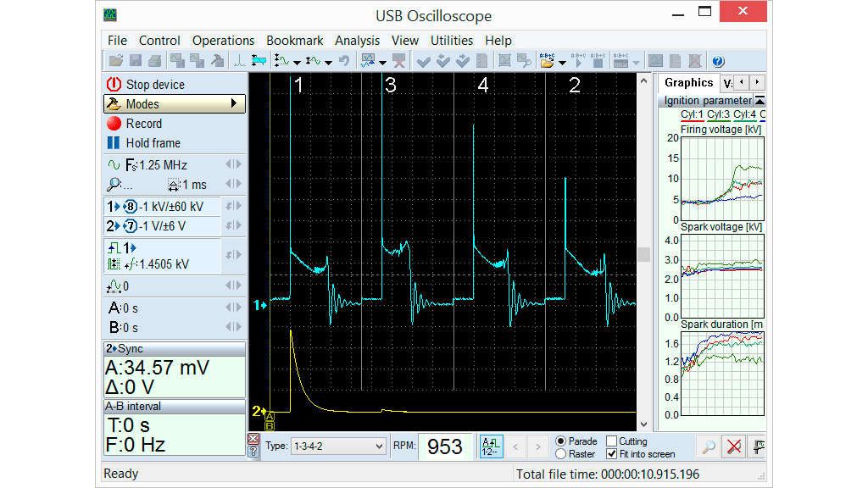Click the next cylinder arrow button
The image size is (868, 488).
click(537, 446)
